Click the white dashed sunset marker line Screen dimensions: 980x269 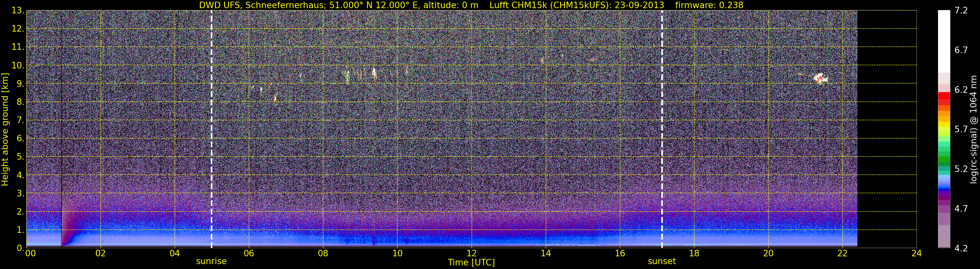pos(662,129)
